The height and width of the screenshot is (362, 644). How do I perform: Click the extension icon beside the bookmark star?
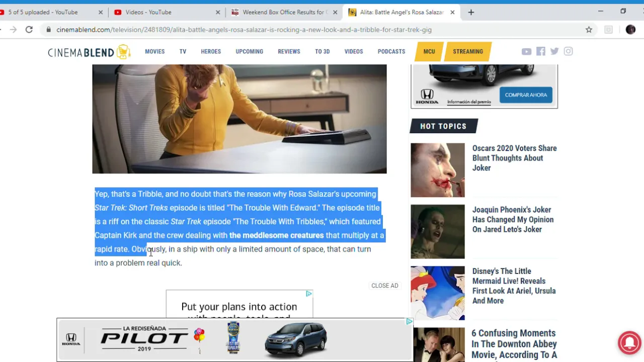tap(608, 30)
